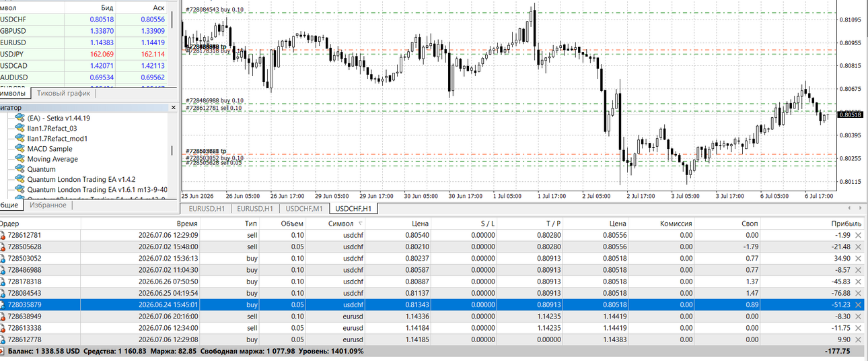Click the order icon for ticket 728612778
Viewport: 868px width, 361px height.
(x=3, y=339)
